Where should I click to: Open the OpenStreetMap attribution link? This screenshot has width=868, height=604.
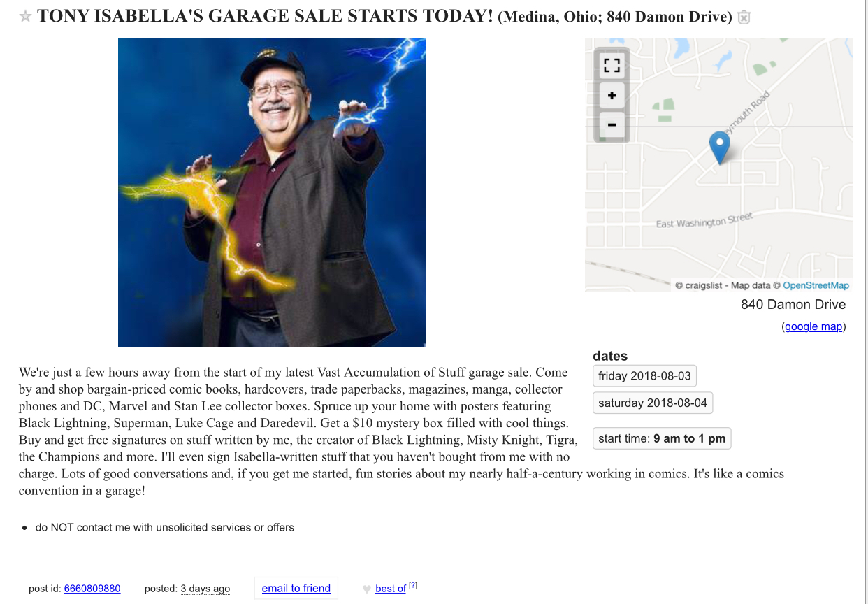[816, 285]
